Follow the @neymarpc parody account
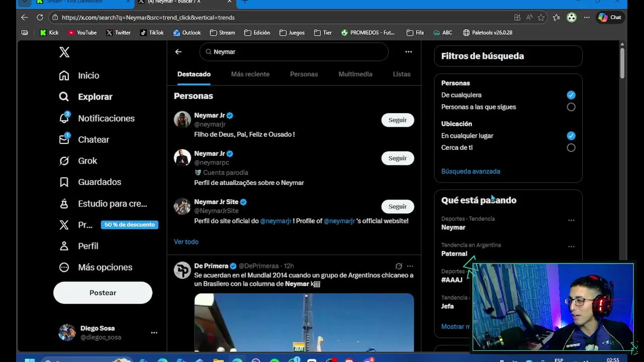 tap(397, 158)
